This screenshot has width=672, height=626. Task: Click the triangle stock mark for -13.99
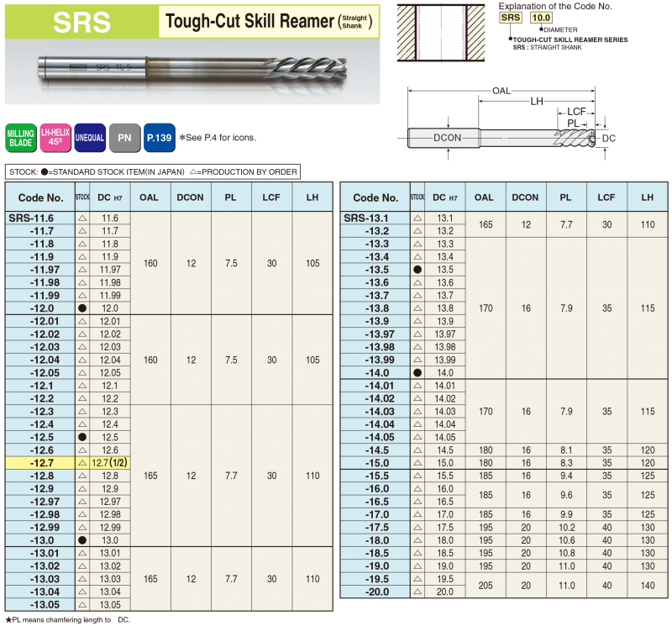[417, 360]
